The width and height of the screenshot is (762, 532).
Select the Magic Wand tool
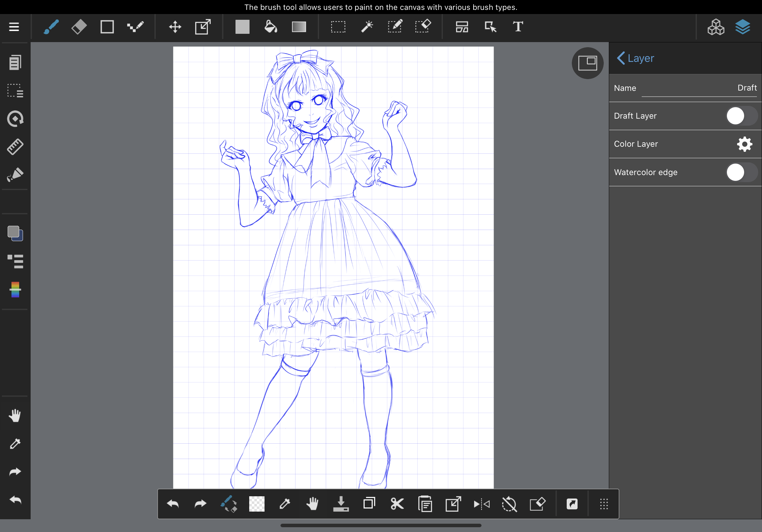[x=367, y=26]
